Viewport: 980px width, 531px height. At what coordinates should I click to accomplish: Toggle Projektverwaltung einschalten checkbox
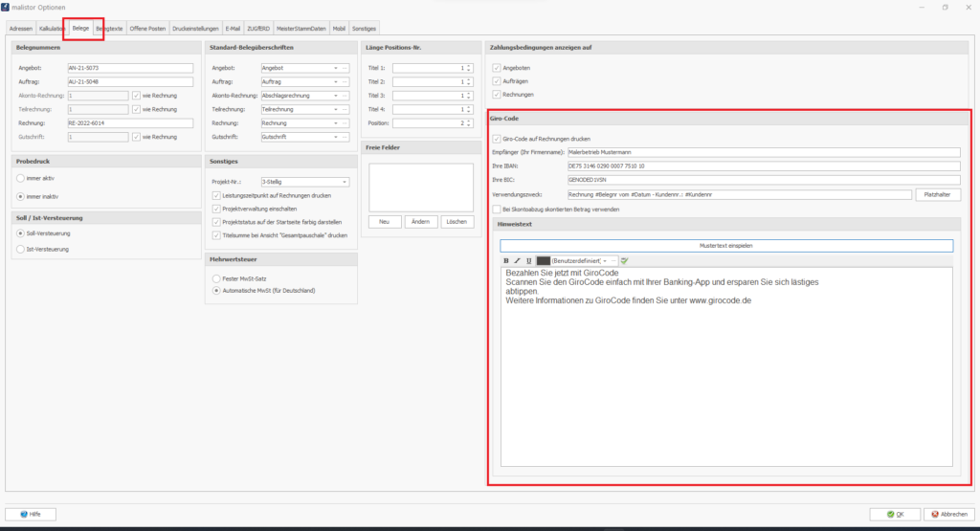pos(216,209)
